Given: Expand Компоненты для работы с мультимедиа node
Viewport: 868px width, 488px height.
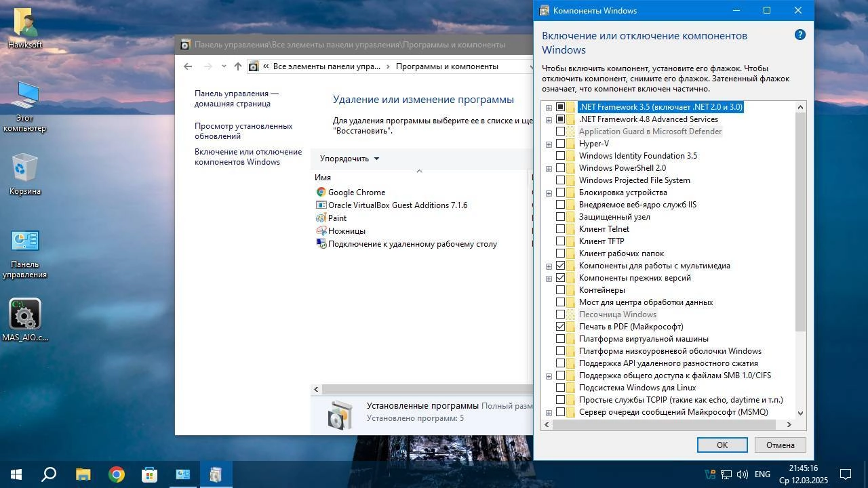Looking at the screenshot, I should tap(549, 266).
